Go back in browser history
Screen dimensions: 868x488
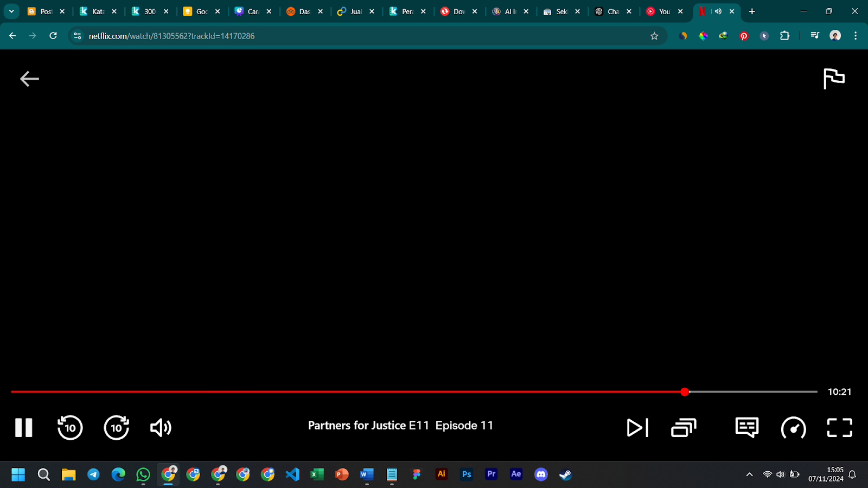point(12,36)
